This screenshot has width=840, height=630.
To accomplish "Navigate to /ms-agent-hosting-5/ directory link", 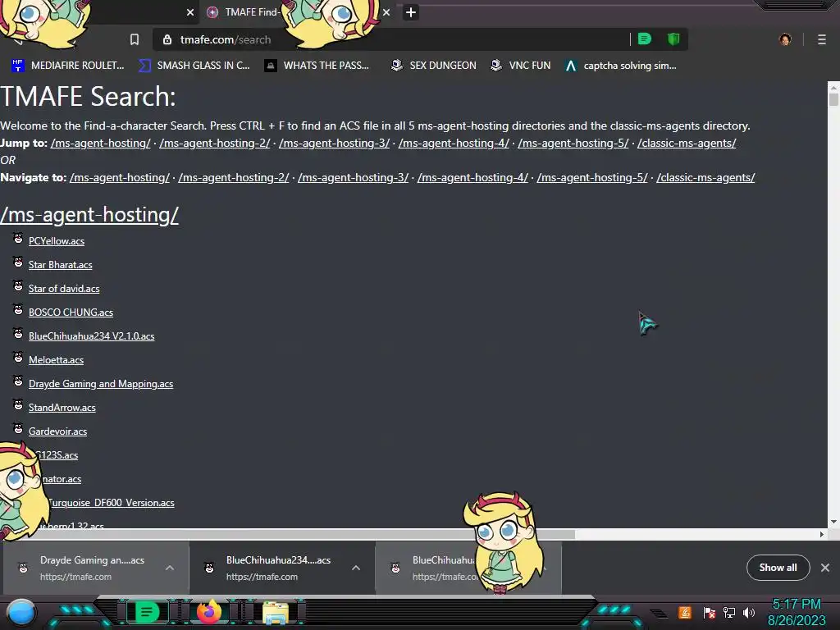I will pos(592,177).
